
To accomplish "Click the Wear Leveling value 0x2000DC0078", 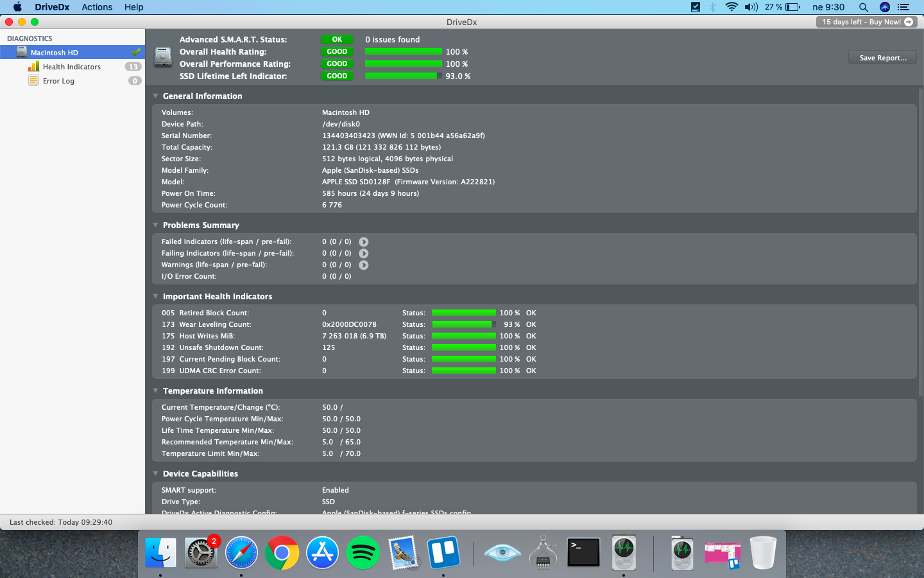I will [349, 324].
